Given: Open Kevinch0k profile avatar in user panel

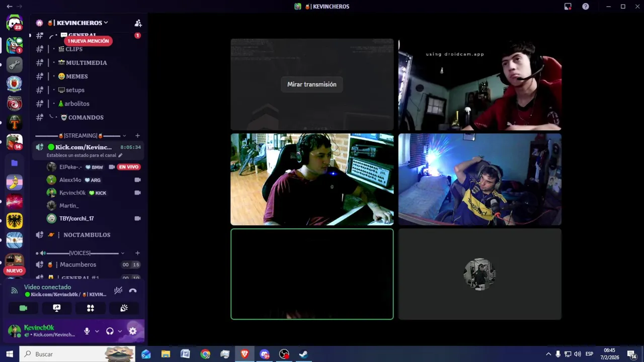Looking at the screenshot, I should pos(14,331).
